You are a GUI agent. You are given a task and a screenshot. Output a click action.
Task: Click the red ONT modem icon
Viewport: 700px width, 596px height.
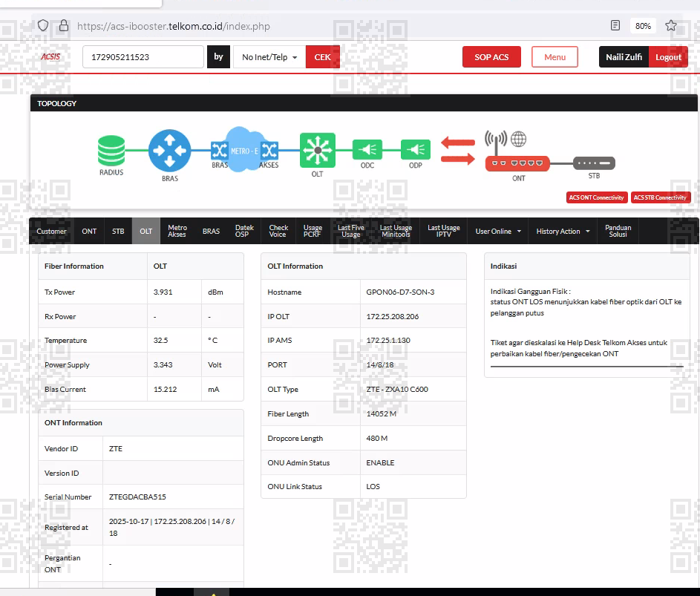pyautogui.click(x=517, y=163)
